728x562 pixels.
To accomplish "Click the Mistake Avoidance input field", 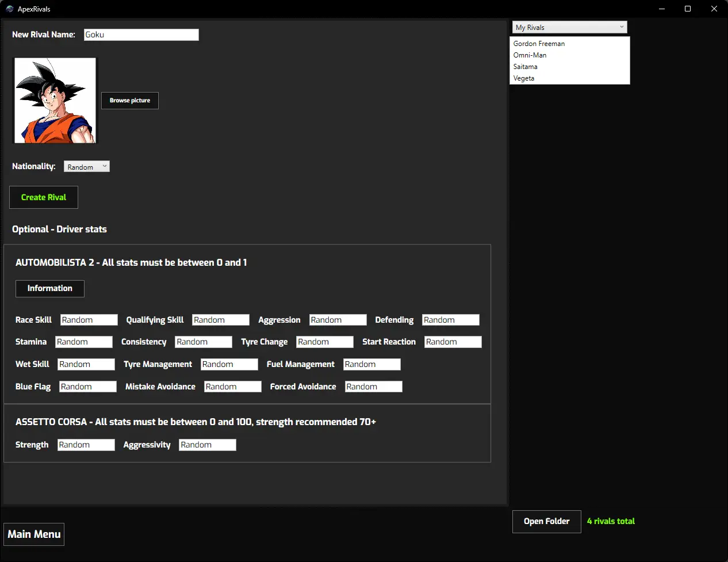I will 233,387.
